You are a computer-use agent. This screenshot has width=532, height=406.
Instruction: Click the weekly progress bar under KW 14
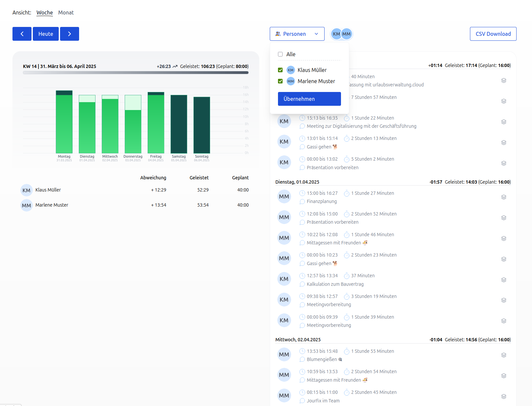[x=136, y=73]
